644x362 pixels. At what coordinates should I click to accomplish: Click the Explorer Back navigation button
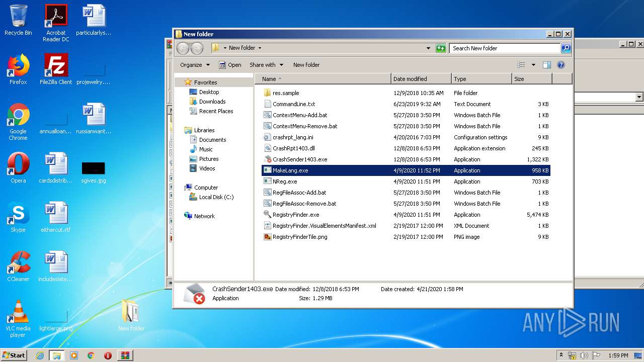tap(183, 48)
